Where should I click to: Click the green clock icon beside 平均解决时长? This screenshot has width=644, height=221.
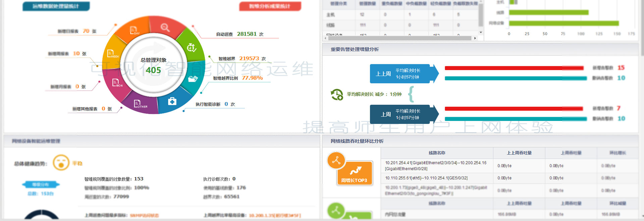[337, 94]
